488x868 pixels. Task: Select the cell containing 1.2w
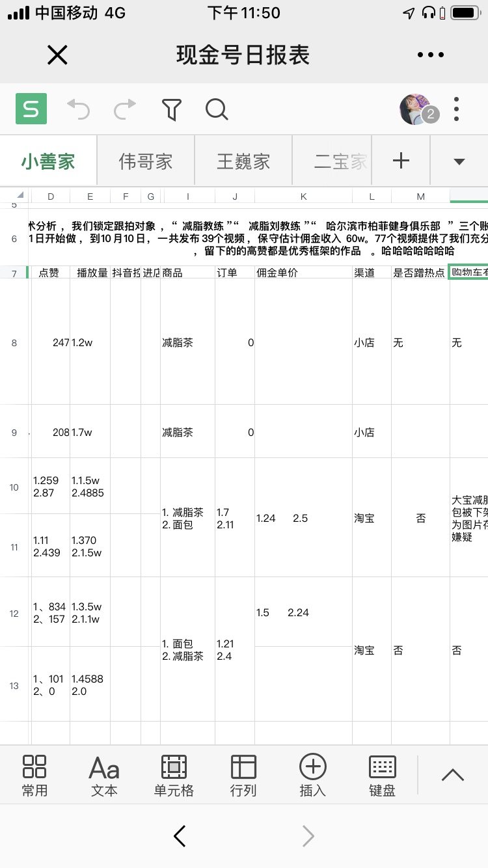click(90, 342)
